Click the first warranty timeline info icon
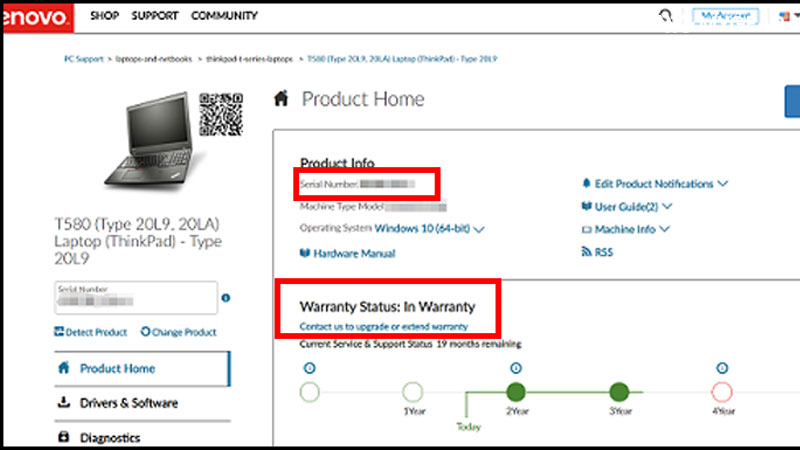The height and width of the screenshot is (450, 800). pyautogui.click(x=309, y=368)
